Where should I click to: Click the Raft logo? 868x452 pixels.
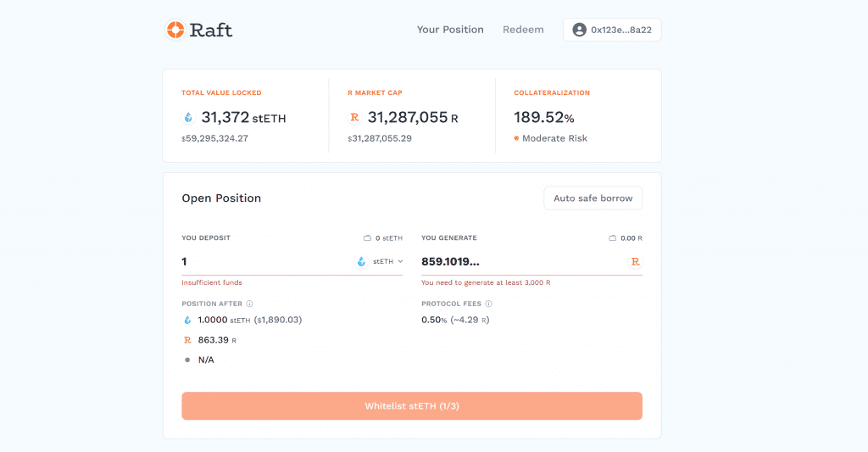click(199, 30)
